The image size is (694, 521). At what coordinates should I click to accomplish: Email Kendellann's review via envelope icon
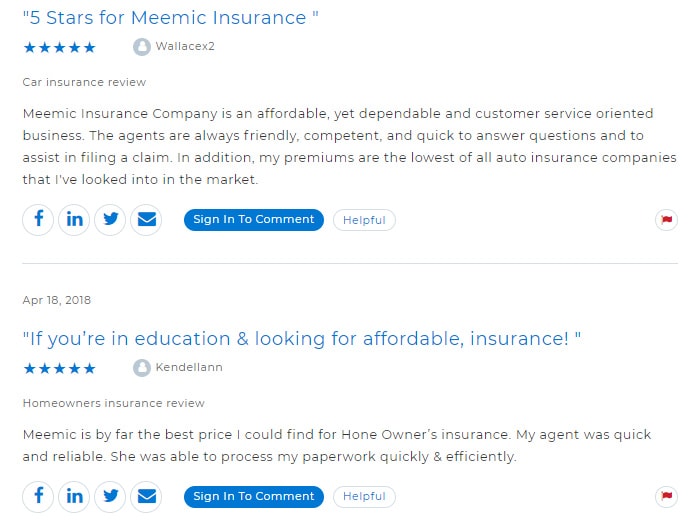click(147, 497)
